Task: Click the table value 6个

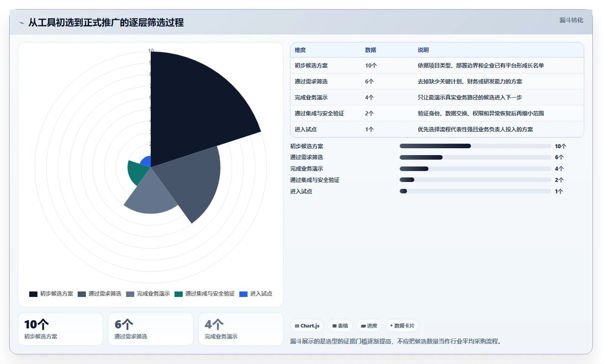Action: tap(369, 82)
